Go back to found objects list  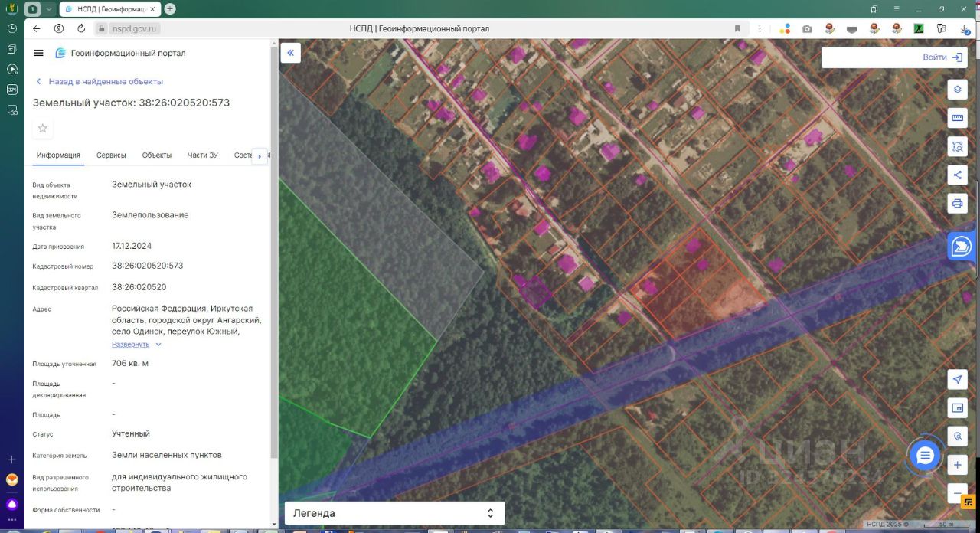(100, 81)
